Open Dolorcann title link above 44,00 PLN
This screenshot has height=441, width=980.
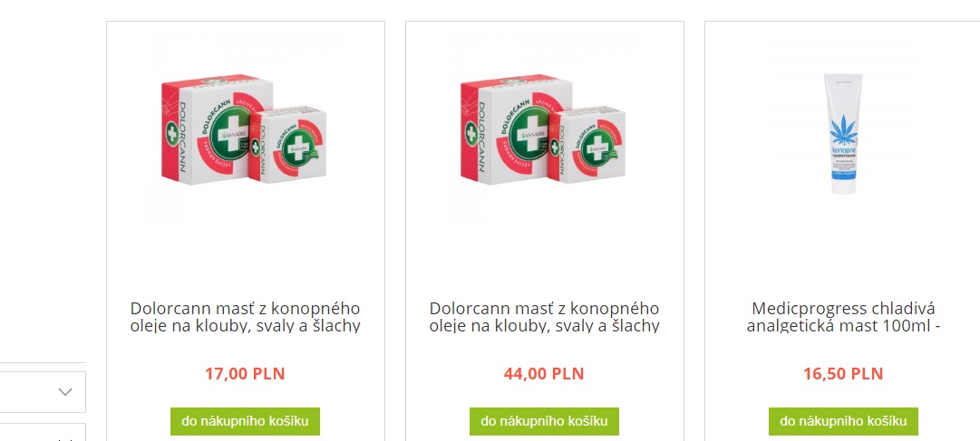(x=544, y=317)
